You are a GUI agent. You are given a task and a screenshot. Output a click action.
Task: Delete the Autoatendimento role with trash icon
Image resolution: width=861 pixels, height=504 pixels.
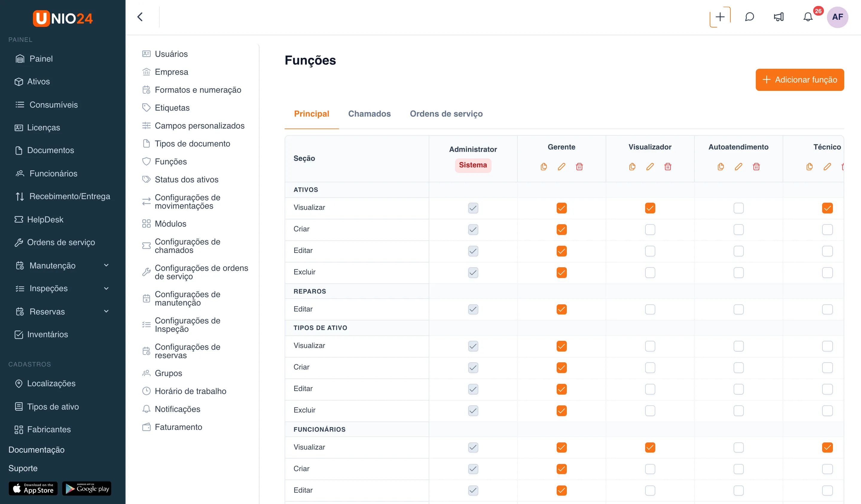(x=756, y=167)
